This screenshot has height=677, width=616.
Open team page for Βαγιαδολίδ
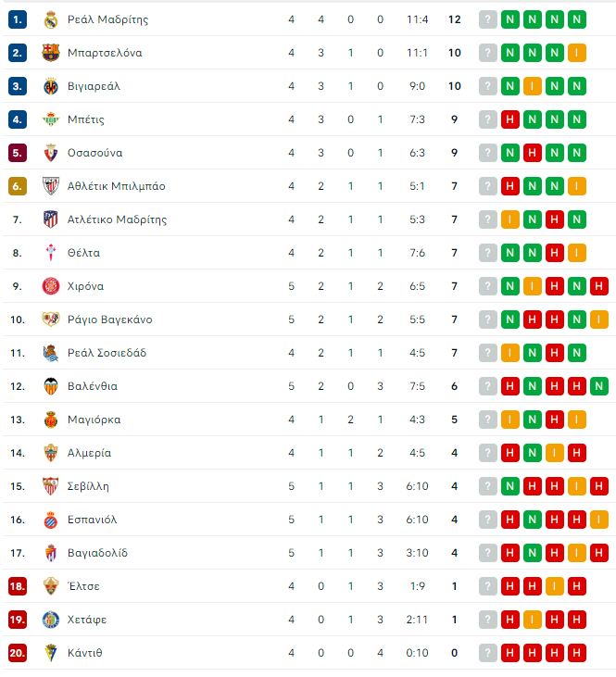(x=97, y=553)
